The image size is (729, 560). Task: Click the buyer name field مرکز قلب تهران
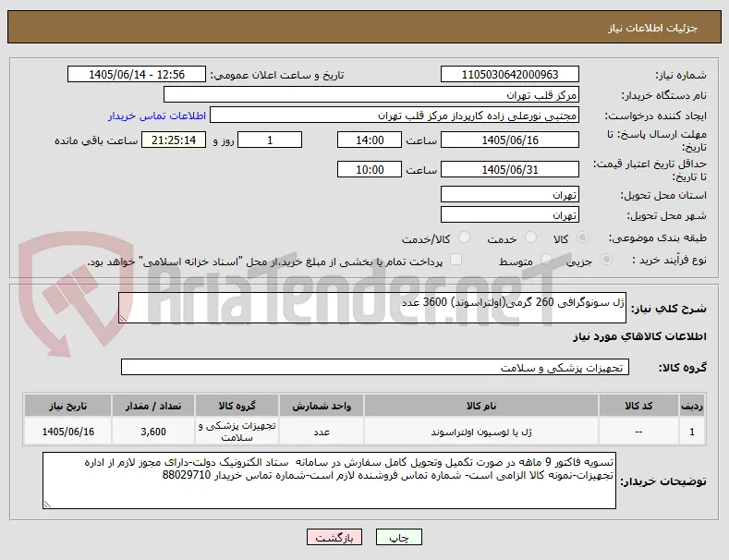(371, 95)
